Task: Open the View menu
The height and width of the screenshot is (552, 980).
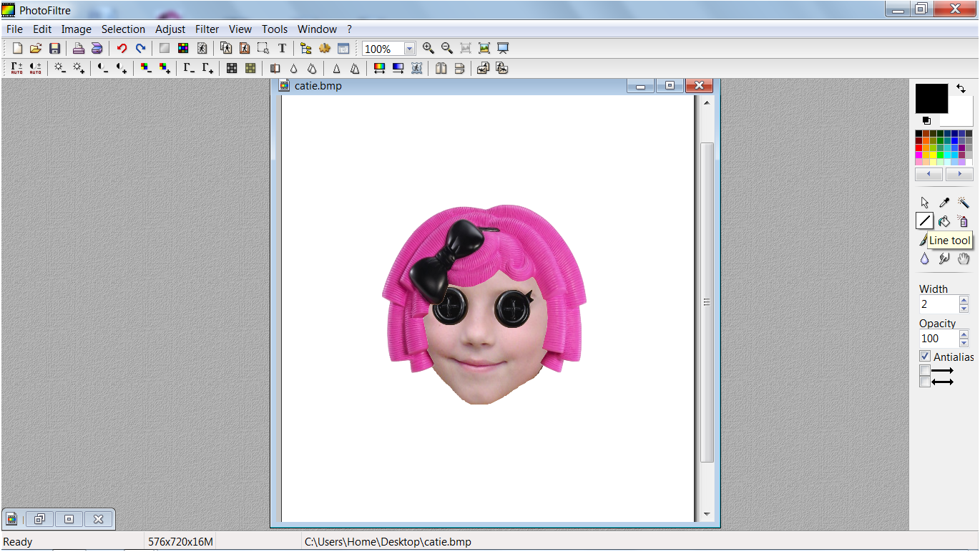Action: [x=240, y=29]
